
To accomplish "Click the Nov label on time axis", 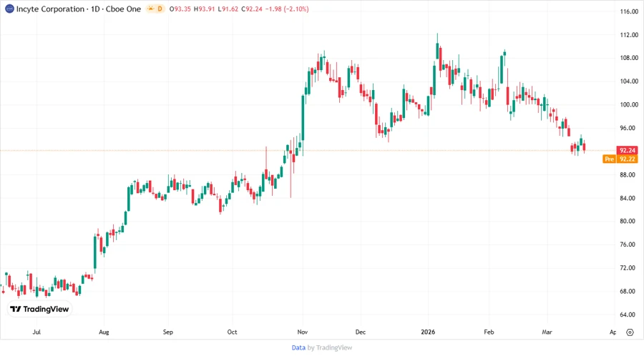I will pos(303,332).
